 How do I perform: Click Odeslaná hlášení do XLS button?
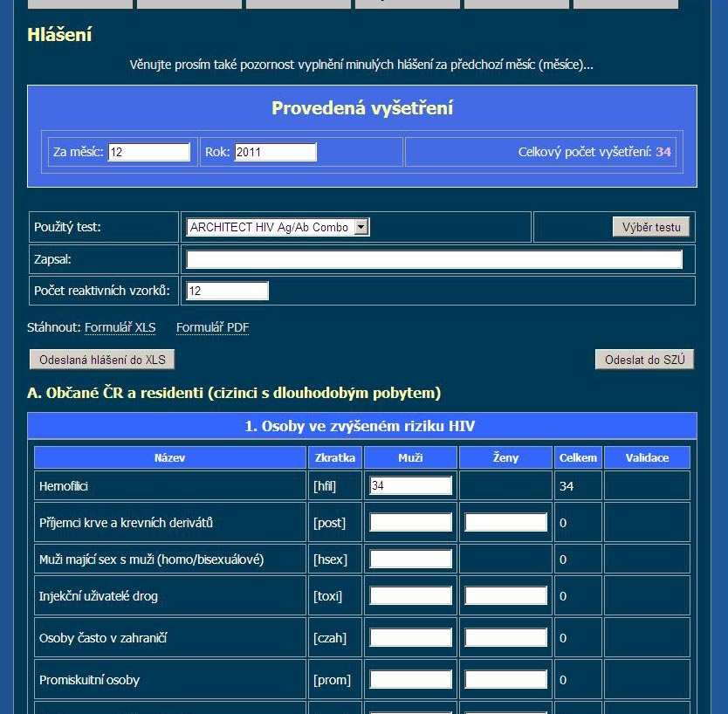point(102,360)
